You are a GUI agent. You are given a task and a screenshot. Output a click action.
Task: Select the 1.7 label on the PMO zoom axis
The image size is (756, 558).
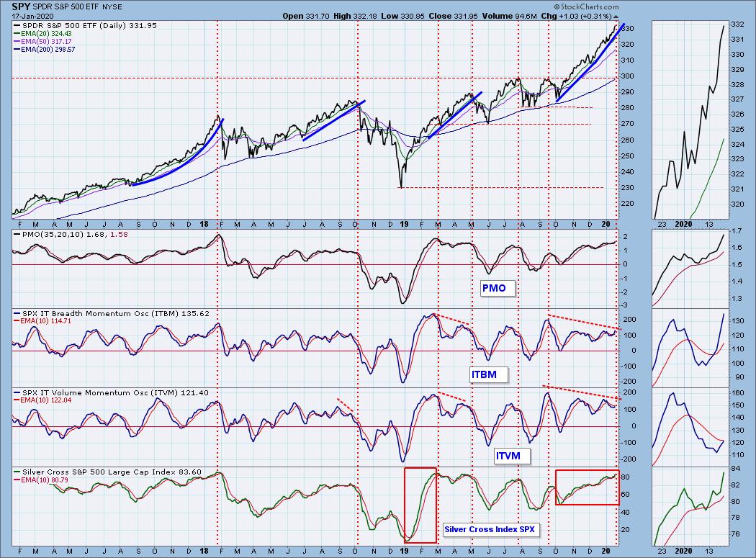pyautogui.click(x=737, y=231)
